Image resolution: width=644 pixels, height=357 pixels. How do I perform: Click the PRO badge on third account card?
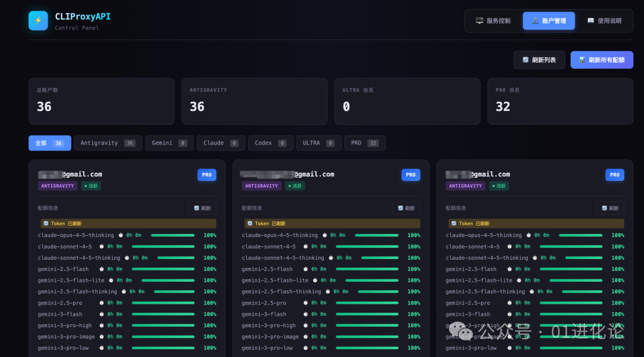615,175
